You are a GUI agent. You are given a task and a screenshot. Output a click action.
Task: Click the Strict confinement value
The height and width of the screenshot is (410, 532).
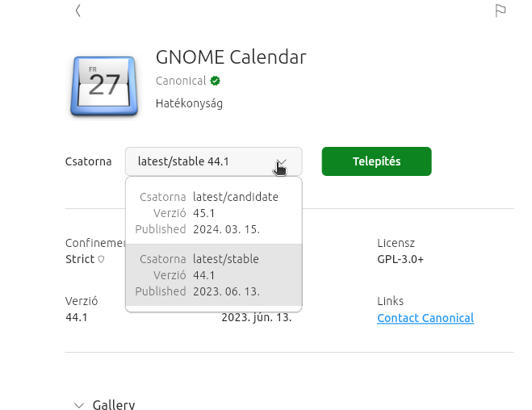[80, 259]
